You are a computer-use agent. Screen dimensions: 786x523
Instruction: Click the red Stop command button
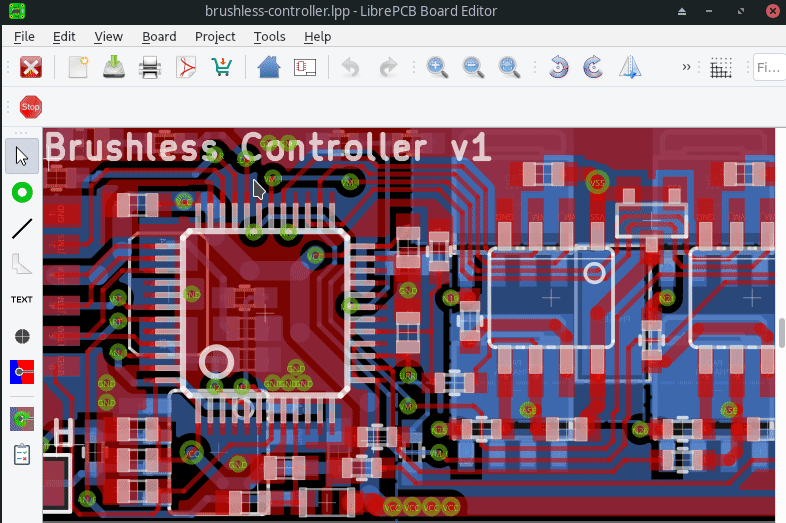[31, 107]
